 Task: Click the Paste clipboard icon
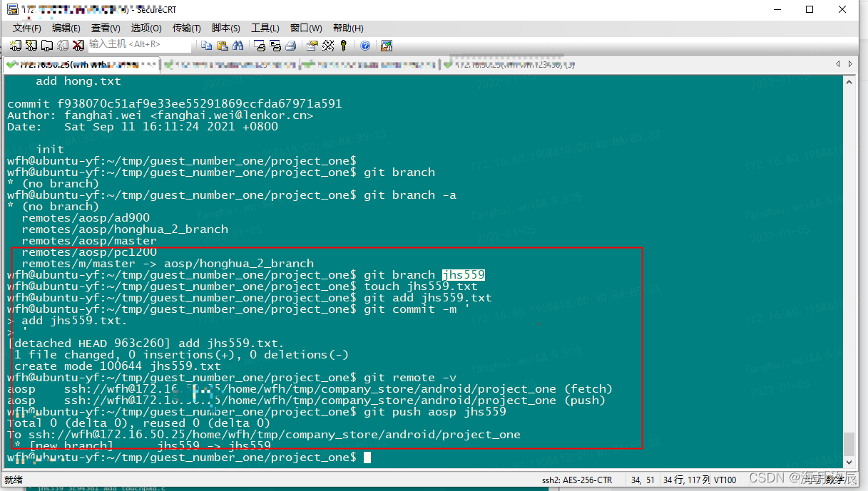[x=223, y=46]
